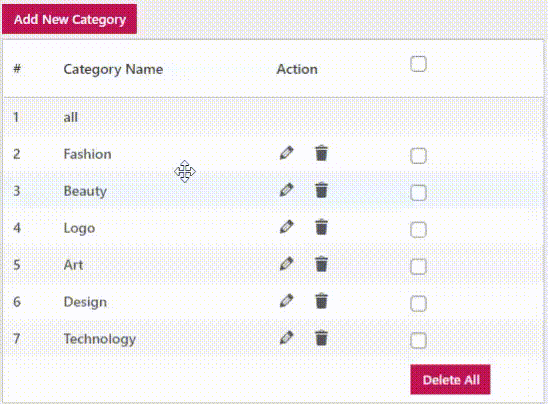
Task: Check the Fashion row checkbox
Action: coord(418,156)
